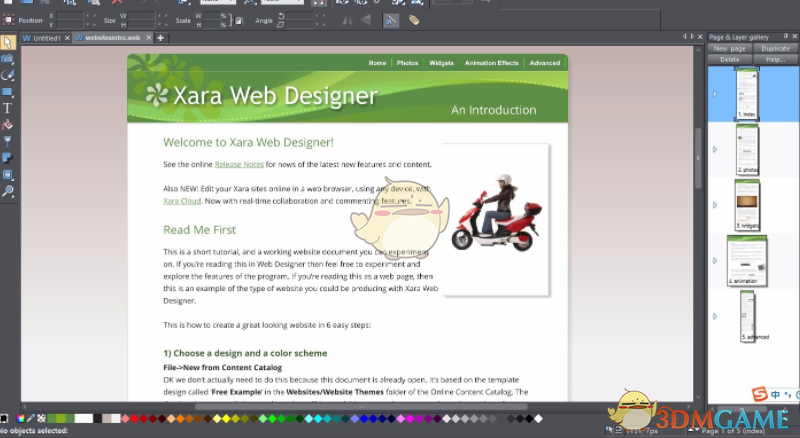This screenshot has width=800, height=438.
Task: Select the 4. animation page thumbnail
Action: tap(747, 261)
